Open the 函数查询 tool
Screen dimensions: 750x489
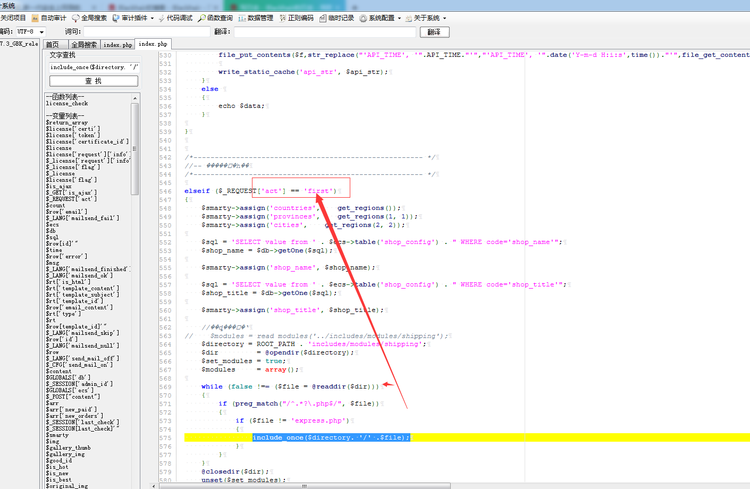pyautogui.click(x=228, y=18)
